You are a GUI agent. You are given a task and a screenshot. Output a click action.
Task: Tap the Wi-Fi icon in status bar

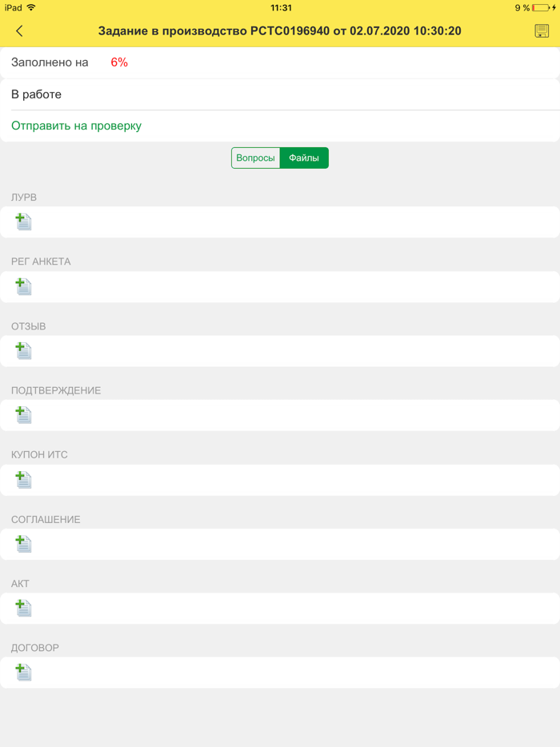[x=31, y=8]
